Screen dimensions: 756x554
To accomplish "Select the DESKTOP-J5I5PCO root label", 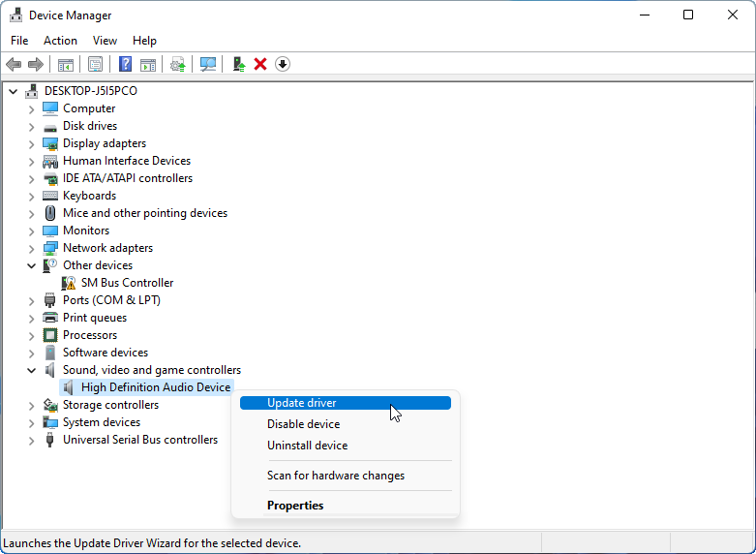I will (x=91, y=91).
